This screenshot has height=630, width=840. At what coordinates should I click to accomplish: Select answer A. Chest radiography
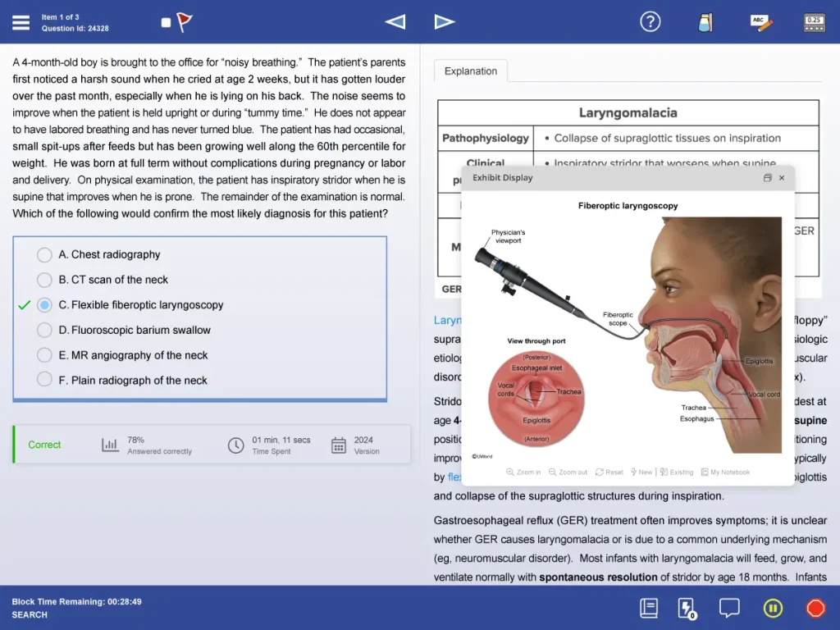(x=44, y=255)
